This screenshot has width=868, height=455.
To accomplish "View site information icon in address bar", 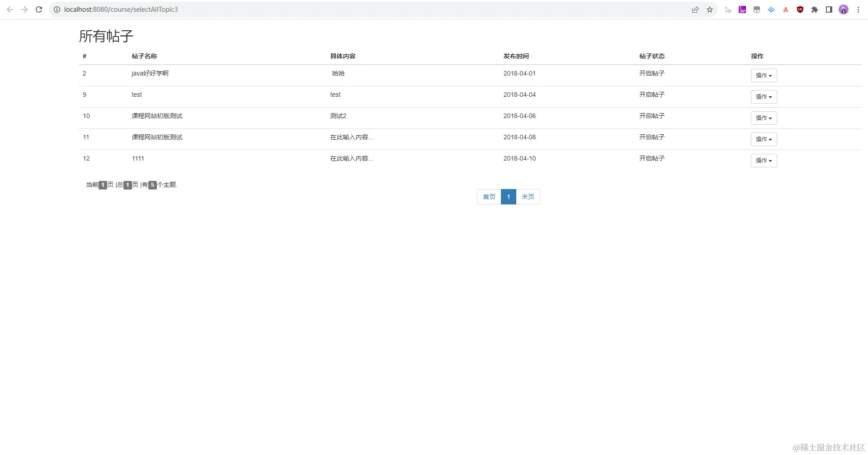I will click(57, 9).
